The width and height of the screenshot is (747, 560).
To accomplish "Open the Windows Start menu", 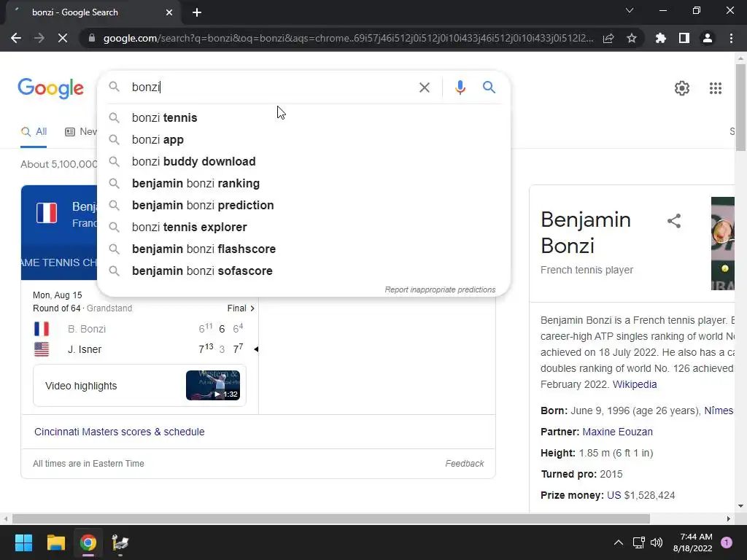I will point(23,542).
